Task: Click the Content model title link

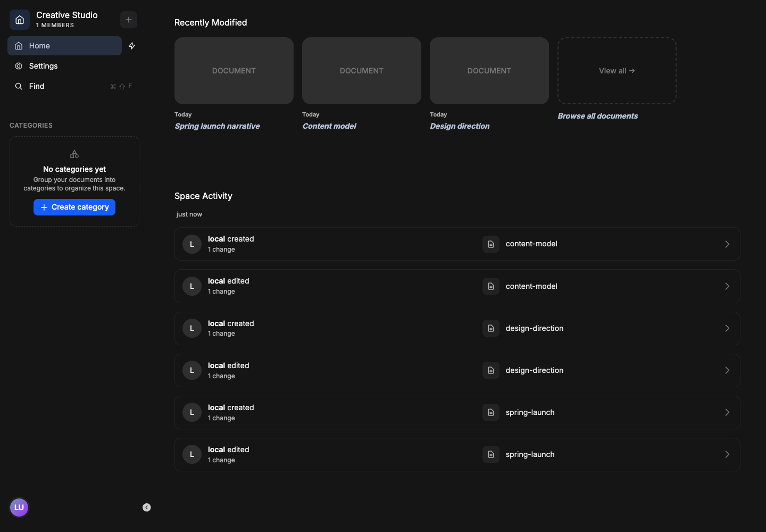Action: pos(329,126)
